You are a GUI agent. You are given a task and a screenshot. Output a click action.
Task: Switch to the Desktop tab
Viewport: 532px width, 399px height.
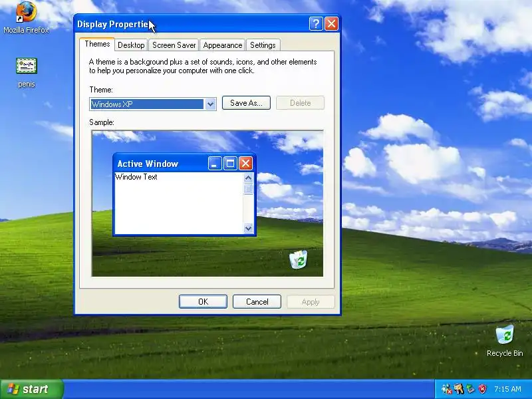[x=131, y=45]
